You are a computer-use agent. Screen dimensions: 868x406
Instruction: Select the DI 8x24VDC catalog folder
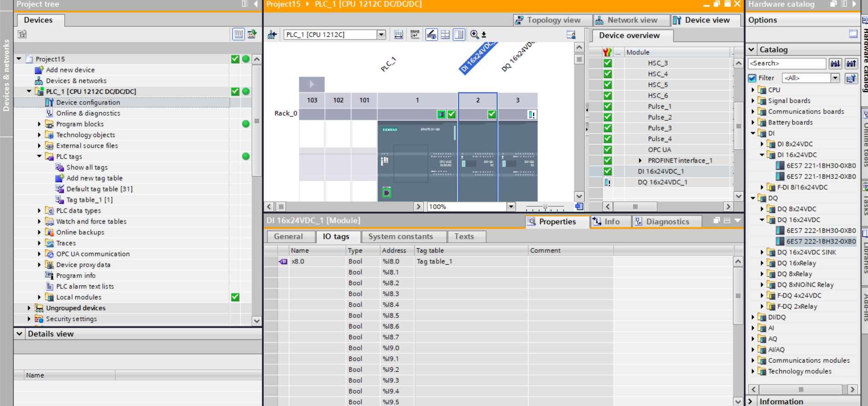click(x=795, y=144)
